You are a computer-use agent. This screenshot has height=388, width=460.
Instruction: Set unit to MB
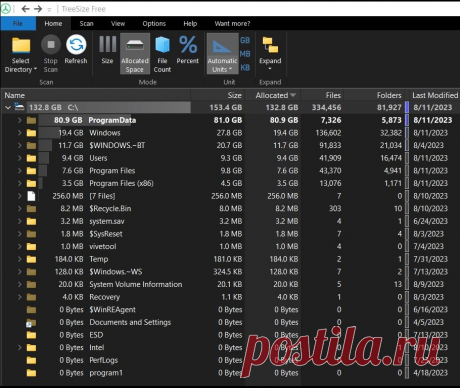point(245,54)
